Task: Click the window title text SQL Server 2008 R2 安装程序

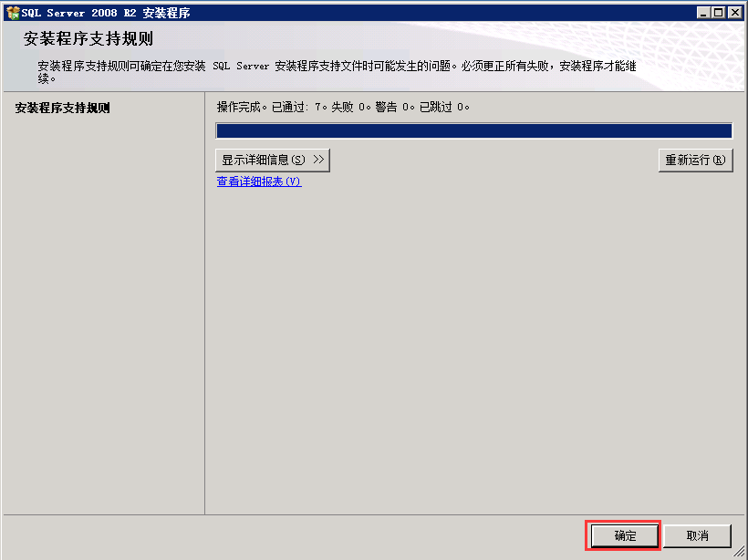Action: [x=106, y=12]
